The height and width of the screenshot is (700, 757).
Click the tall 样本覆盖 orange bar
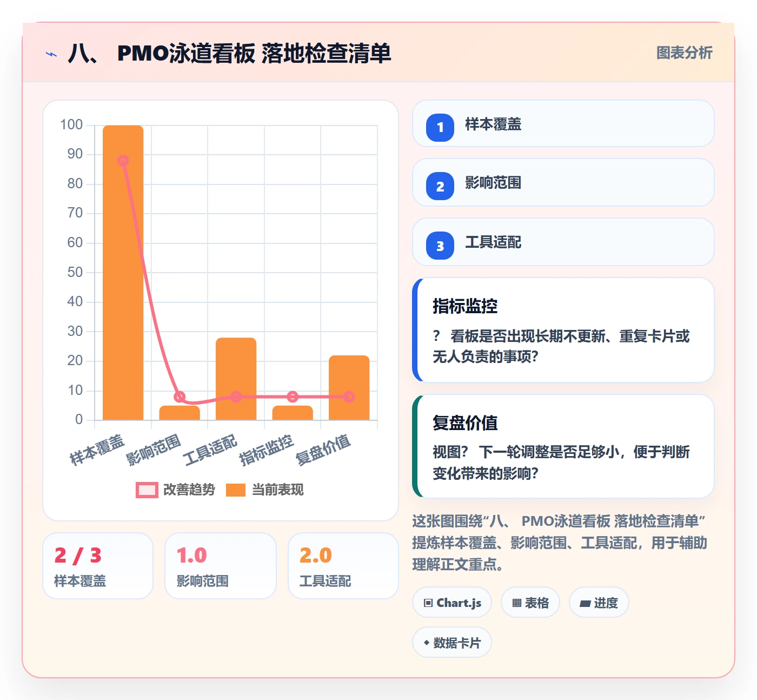[123, 273]
